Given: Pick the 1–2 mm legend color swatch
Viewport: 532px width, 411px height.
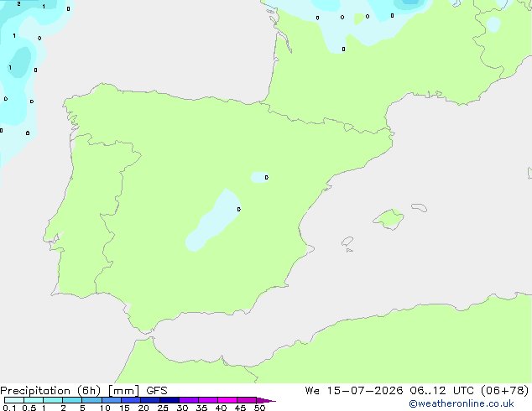Looking at the screenshot, I should pyautogui.click(x=53, y=400).
